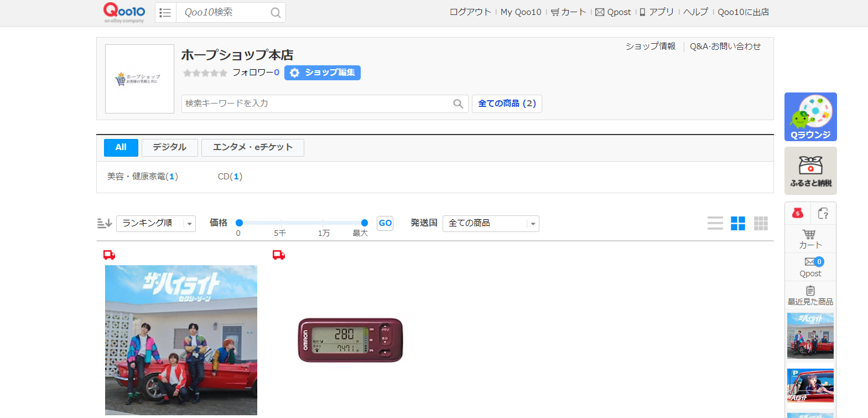This screenshot has height=418, width=868.
Task: Click 全ての商品 (2) button
Action: pyautogui.click(x=507, y=104)
